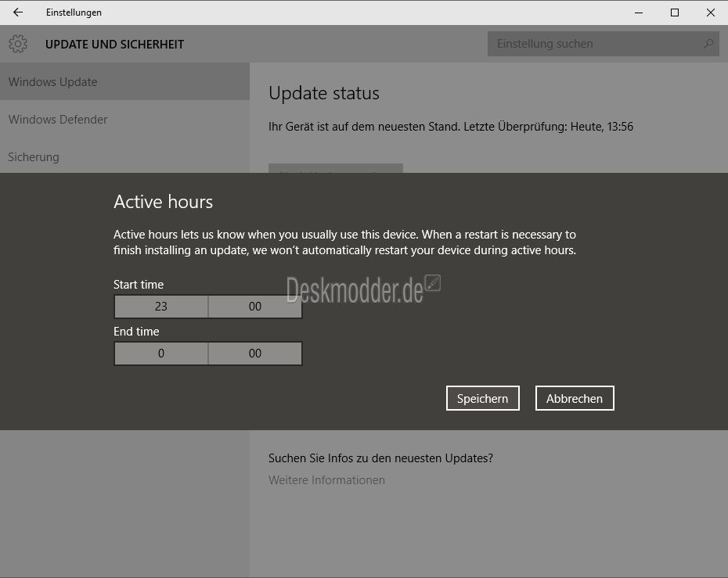Focus the 'Einstellung suchen' search field
Screen dimensions: 728x578
pyautogui.click(x=603, y=44)
